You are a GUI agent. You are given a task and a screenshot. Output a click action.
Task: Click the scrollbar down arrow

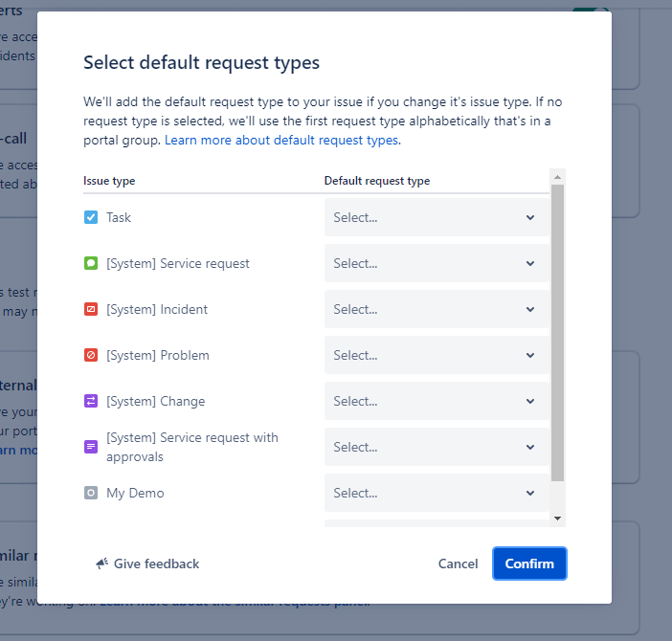[x=558, y=518]
